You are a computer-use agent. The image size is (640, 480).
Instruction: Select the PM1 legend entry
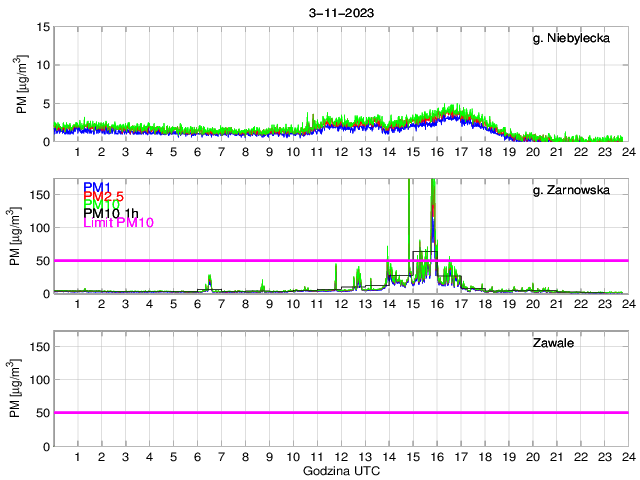point(96,187)
